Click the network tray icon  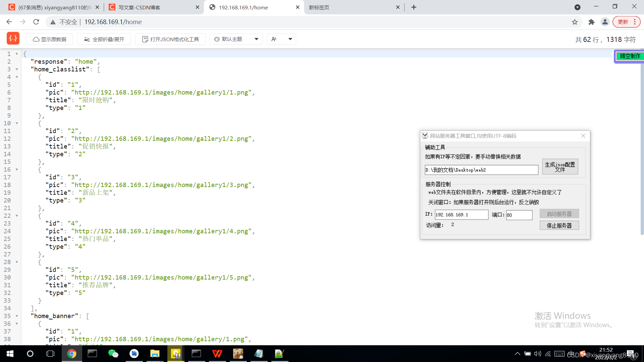point(548,354)
